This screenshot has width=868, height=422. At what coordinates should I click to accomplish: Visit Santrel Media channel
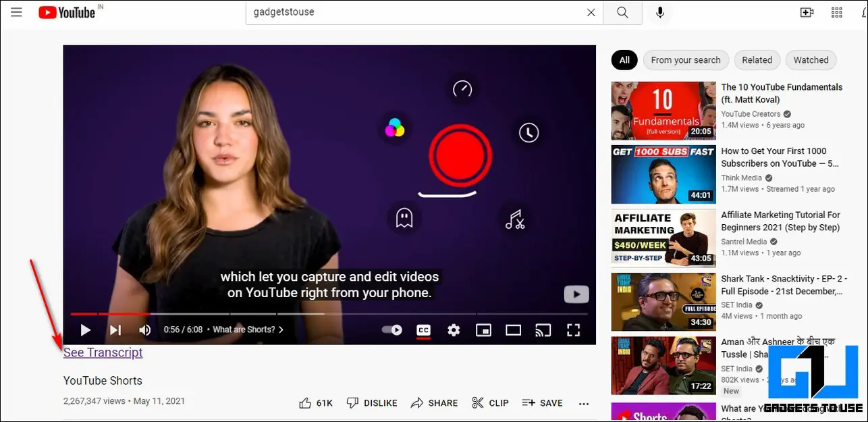click(744, 242)
